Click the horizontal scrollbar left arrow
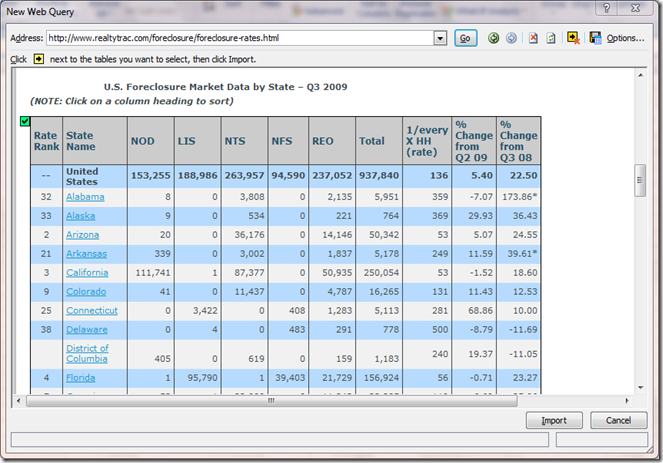Viewport: 663px width, 463px height. (18, 400)
